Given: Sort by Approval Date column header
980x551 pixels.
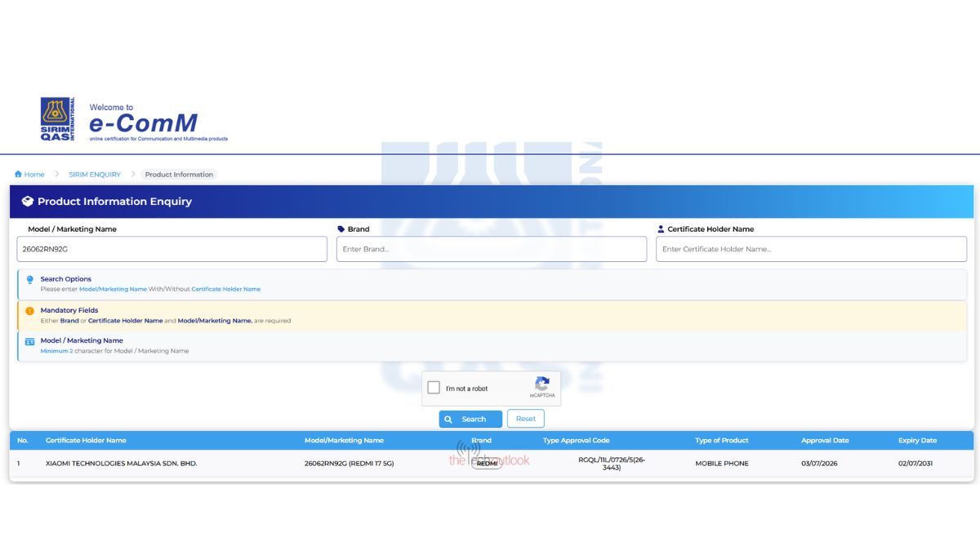Looking at the screenshot, I should [825, 441].
